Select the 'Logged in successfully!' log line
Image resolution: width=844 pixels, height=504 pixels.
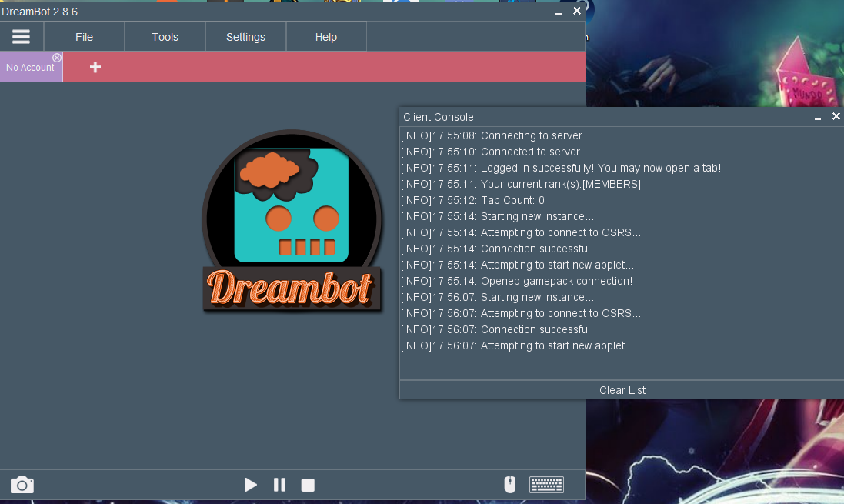[560, 168]
